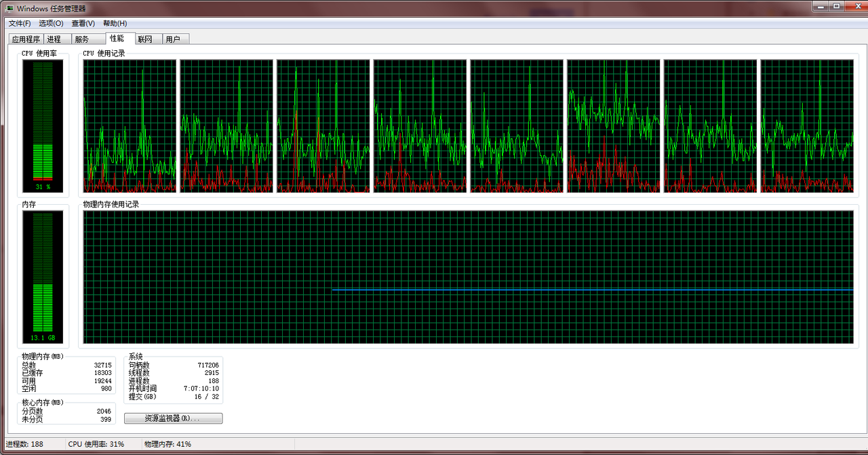Screen dimensions: 868x455
Task: Click the fourth CPU core history graph
Action: 420,126
